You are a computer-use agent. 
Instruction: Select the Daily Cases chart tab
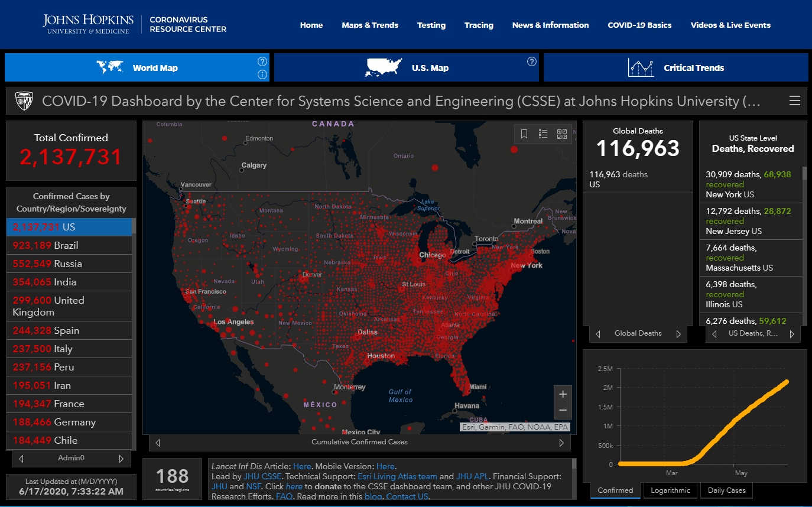coord(726,490)
